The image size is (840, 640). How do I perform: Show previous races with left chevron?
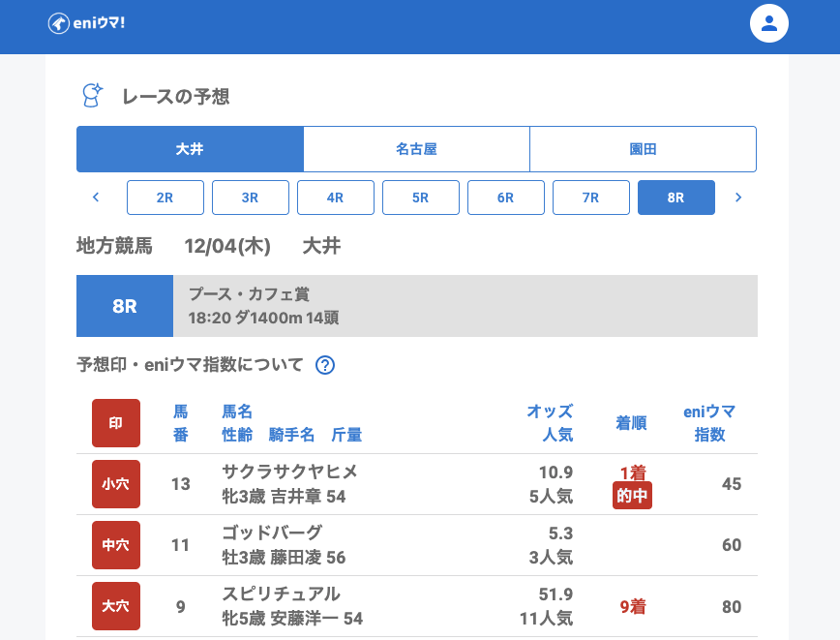96,198
